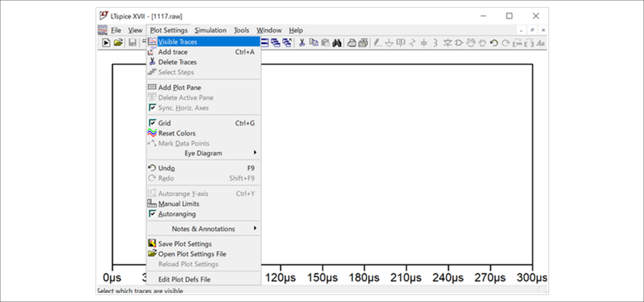Open the Simulation menu
The image size is (644, 302).
point(210,30)
